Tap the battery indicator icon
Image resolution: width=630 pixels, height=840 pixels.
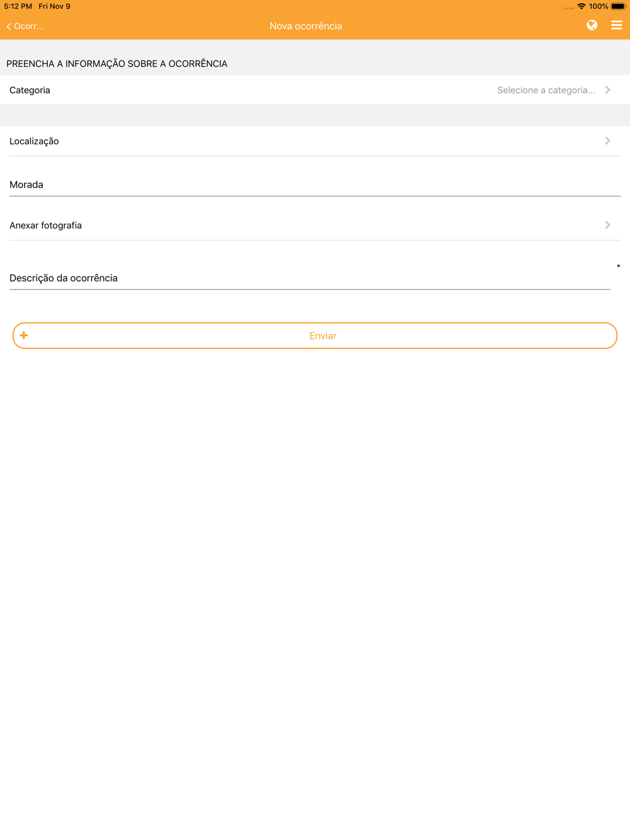click(618, 6)
